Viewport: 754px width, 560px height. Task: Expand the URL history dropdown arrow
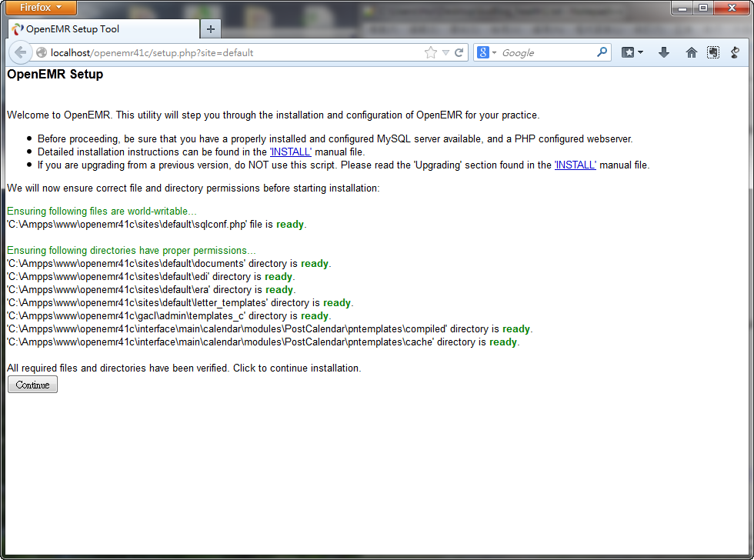445,53
